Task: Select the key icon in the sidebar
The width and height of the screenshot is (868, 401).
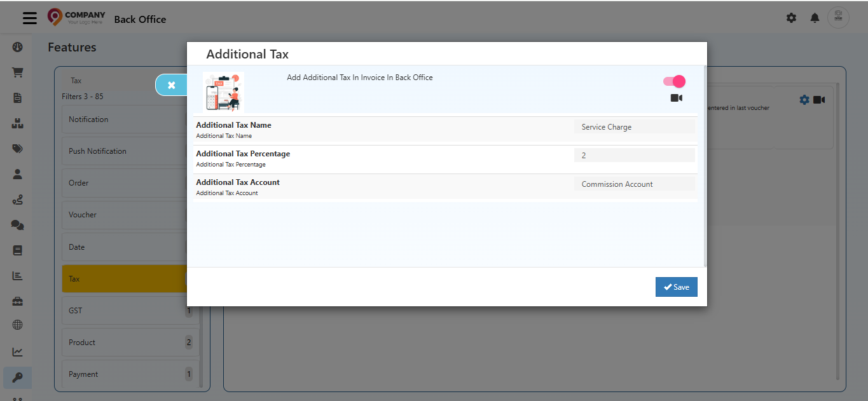Action: 17,377
